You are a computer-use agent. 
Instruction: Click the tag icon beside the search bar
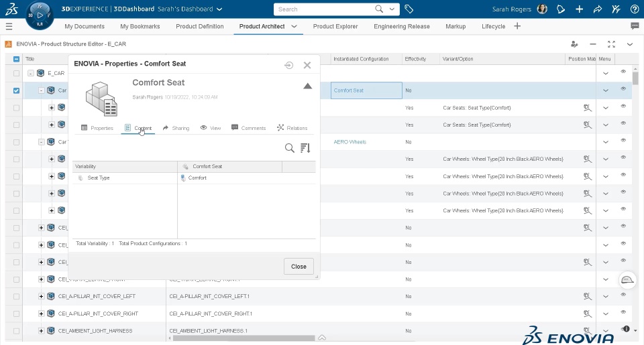[x=409, y=9]
